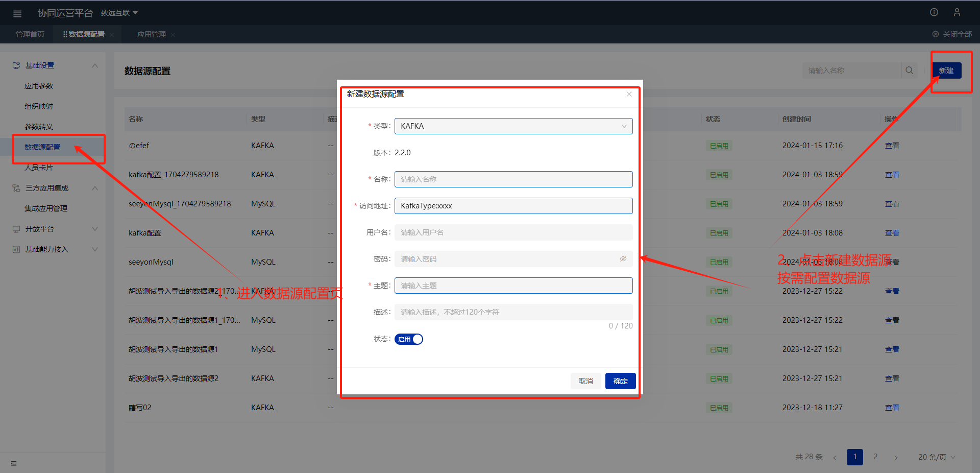Click the 状态 column header
Image resolution: width=980 pixels, height=473 pixels.
(713, 119)
